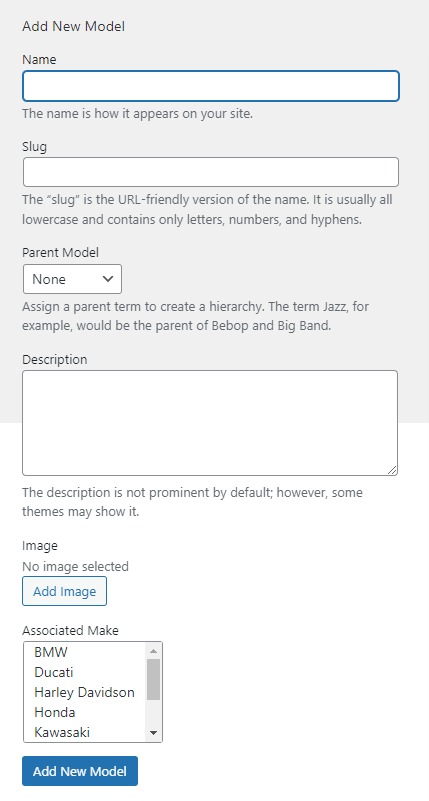Viewport: 429px width, 801px height.
Task: Click the Parent Model label text
Action: click(61, 252)
